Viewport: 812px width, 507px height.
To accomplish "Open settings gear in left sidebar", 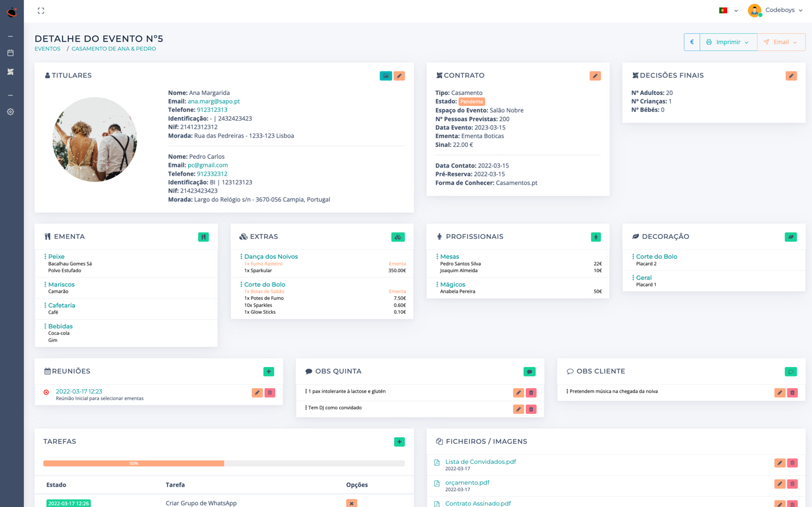I will 11,111.
